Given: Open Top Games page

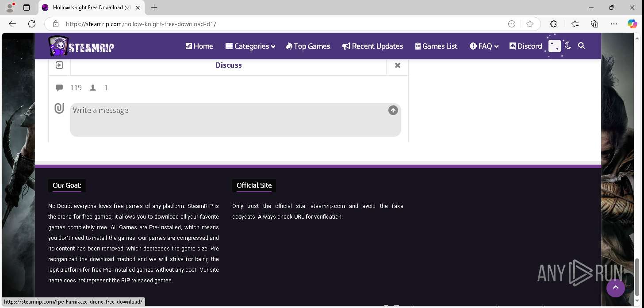Looking at the screenshot, I should pos(308,46).
